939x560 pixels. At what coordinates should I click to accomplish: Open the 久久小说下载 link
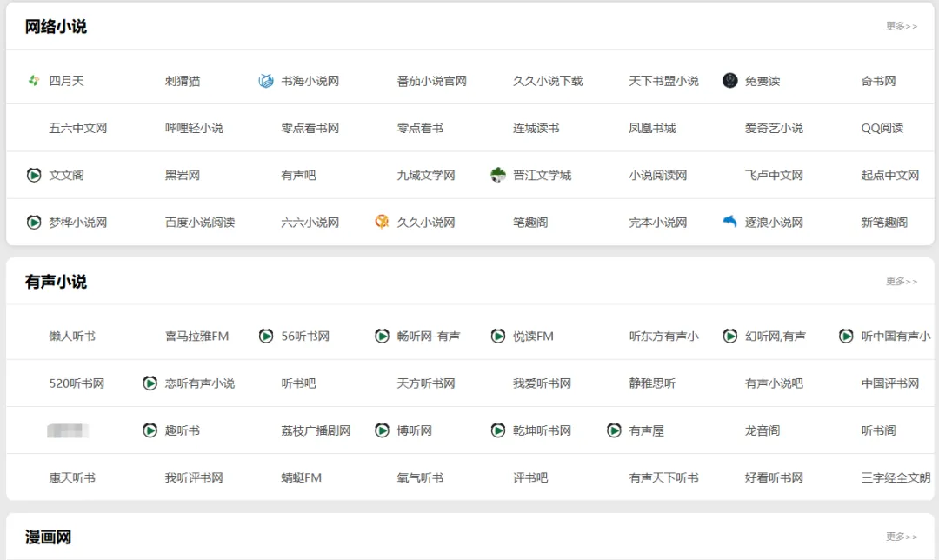click(548, 81)
